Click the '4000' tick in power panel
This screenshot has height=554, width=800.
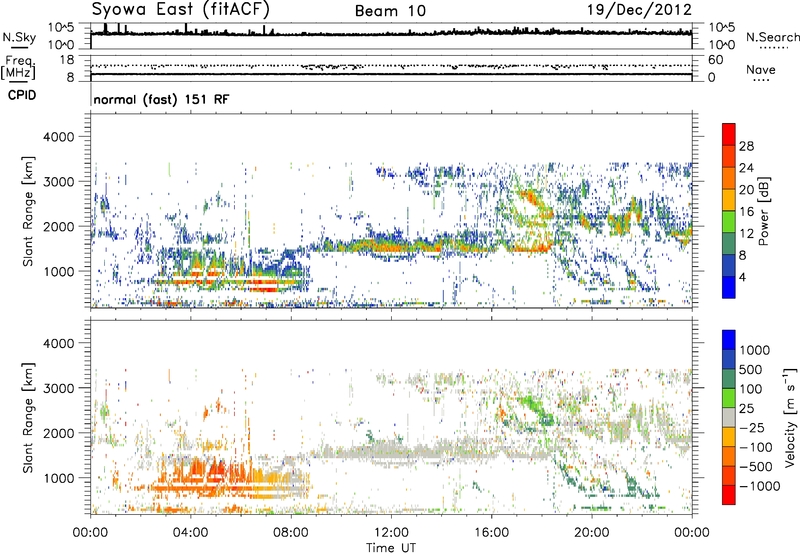(59, 137)
